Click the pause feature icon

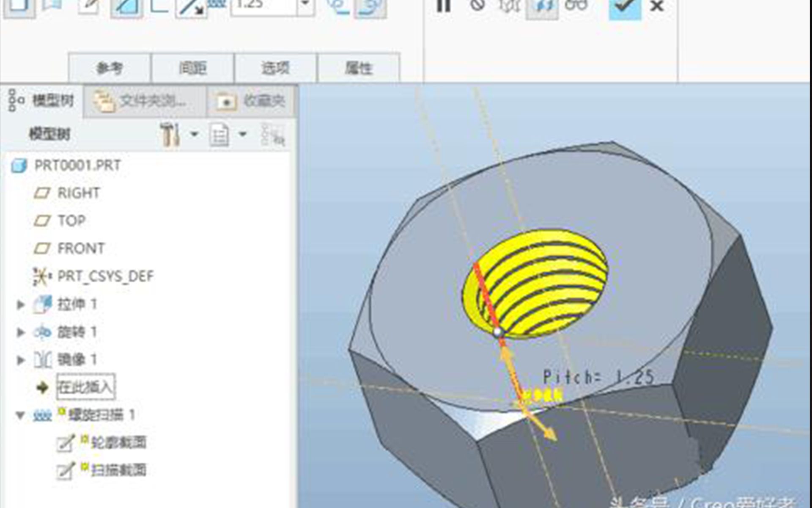point(444,6)
